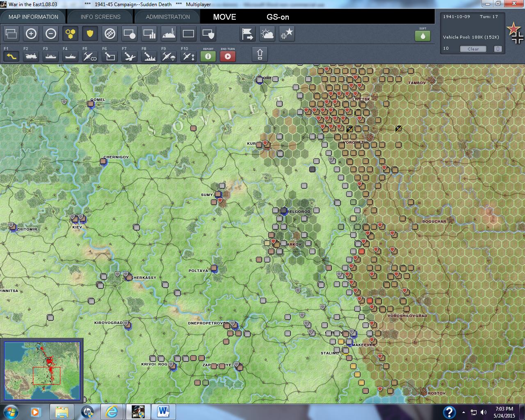The width and height of the screenshot is (525, 420).
Task: Click the rectangle-with-bar-chart toolbar icon
Action: (x=149, y=34)
